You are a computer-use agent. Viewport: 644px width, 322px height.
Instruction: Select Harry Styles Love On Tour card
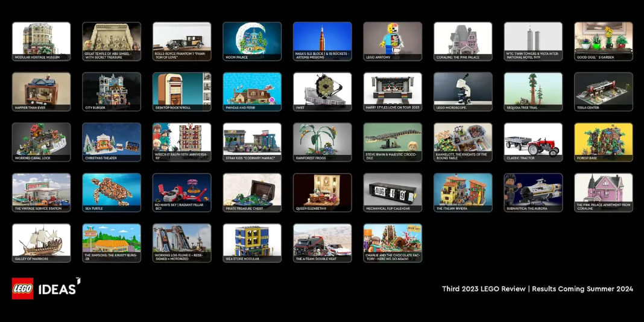pyautogui.click(x=393, y=92)
